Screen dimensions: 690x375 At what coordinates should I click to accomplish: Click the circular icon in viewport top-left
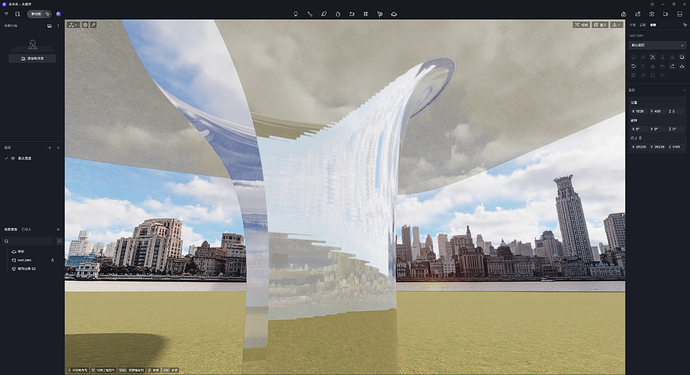(x=85, y=25)
